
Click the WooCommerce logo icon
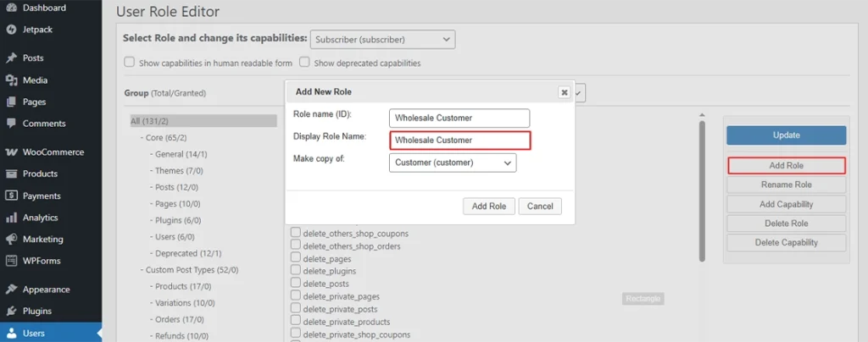(11, 152)
